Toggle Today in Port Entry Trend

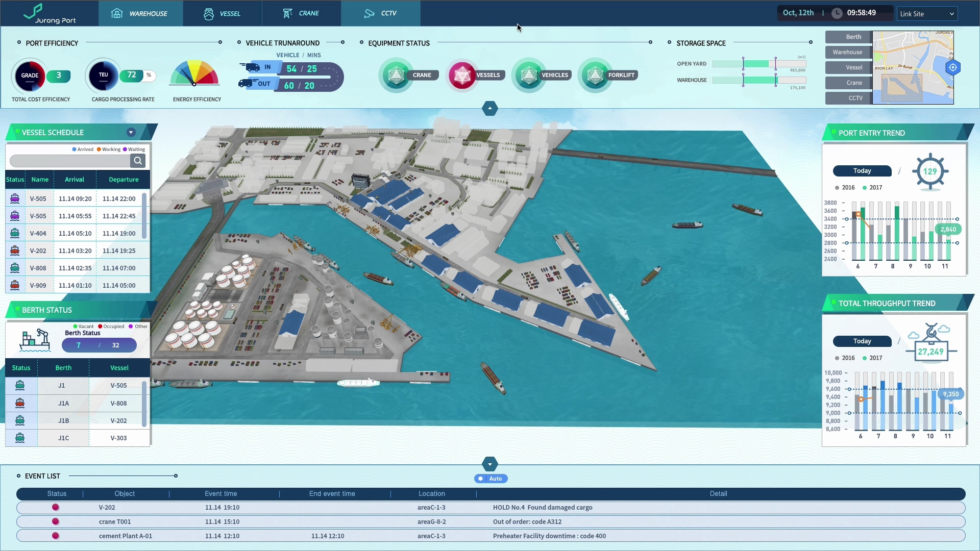pyautogui.click(x=862, y=171)
